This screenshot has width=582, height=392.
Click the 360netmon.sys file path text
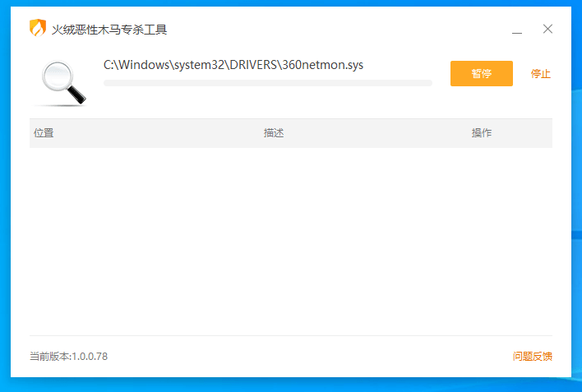click(233, 65)
